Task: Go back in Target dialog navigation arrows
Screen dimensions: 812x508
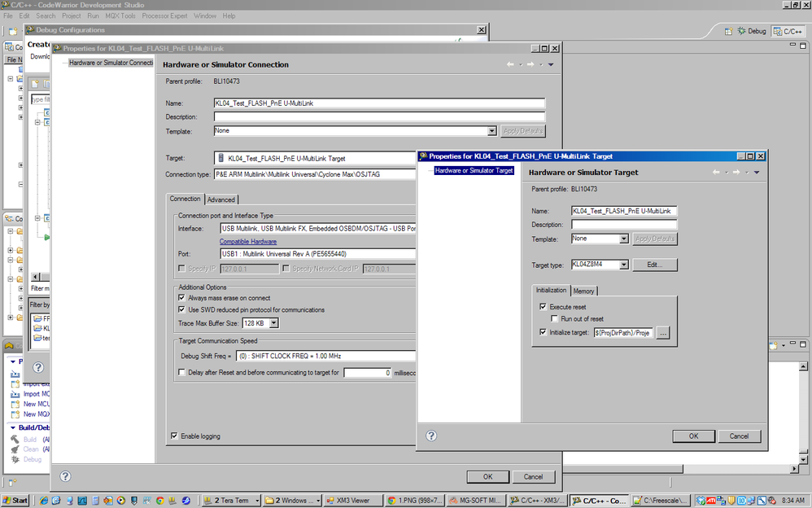Action: coord(716,172)
